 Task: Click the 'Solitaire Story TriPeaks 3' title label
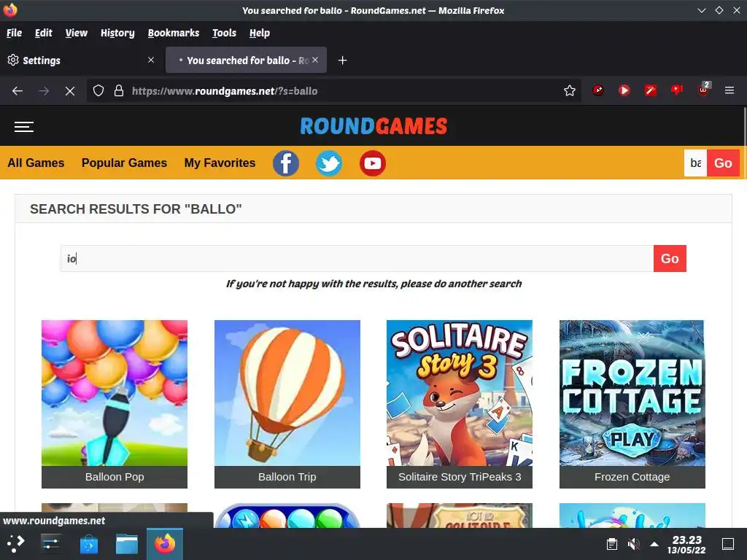point(460,477)
